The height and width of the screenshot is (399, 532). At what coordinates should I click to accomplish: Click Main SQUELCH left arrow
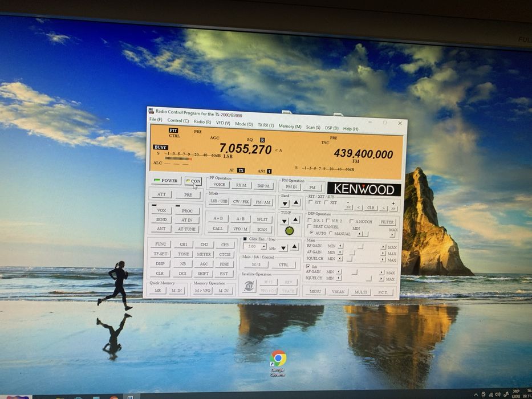point(340,259)
